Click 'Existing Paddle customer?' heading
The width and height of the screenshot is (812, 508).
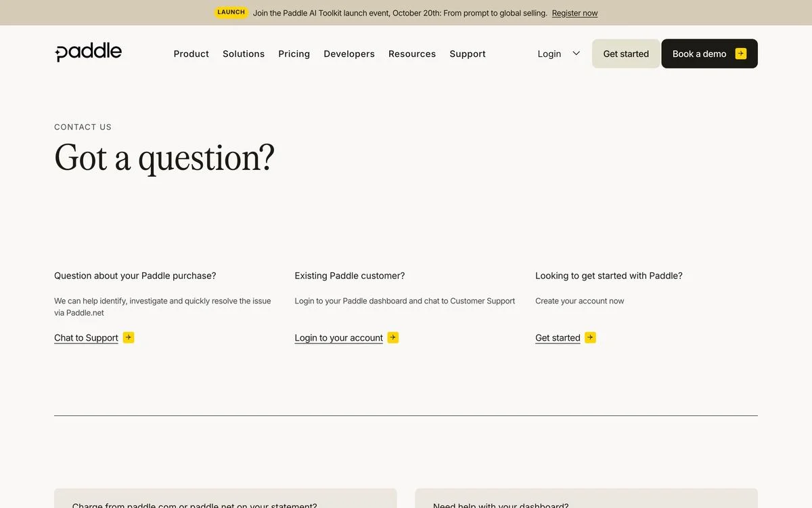[x=350, y=276]
